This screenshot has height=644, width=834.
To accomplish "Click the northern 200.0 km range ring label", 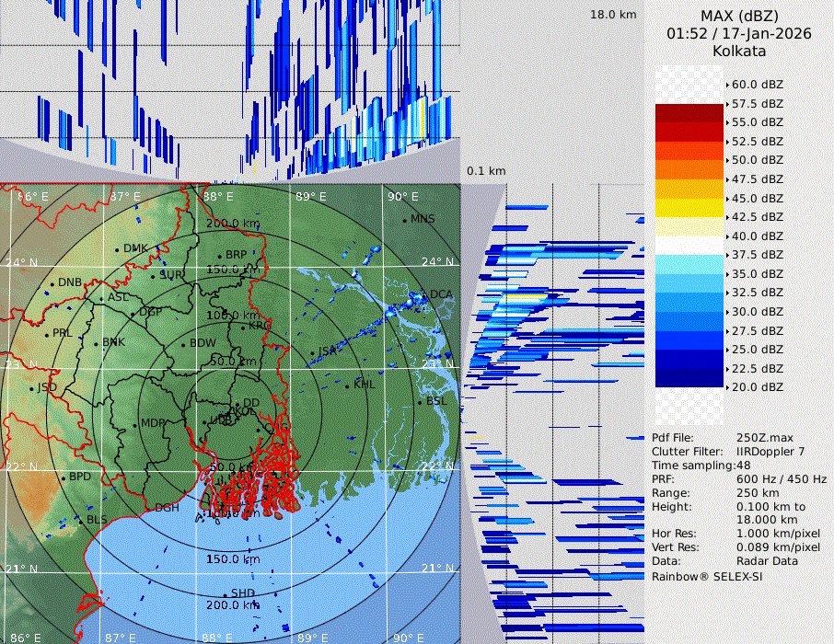I will (x=232, y=224).
